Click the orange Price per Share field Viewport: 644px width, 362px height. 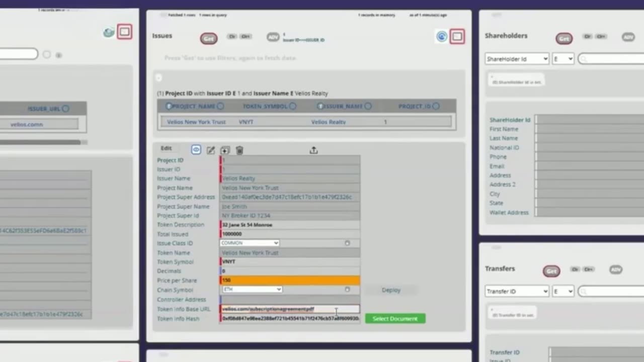point(290,281)
